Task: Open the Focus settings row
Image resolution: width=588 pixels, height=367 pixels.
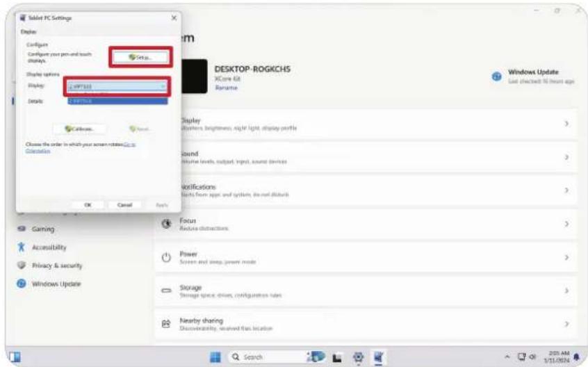Action: point(366,224)
